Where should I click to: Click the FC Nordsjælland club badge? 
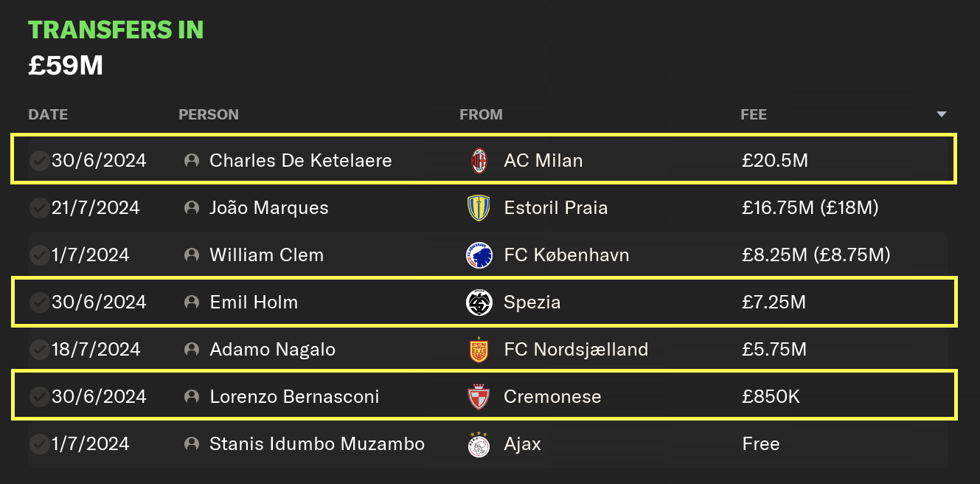[479, 350]
